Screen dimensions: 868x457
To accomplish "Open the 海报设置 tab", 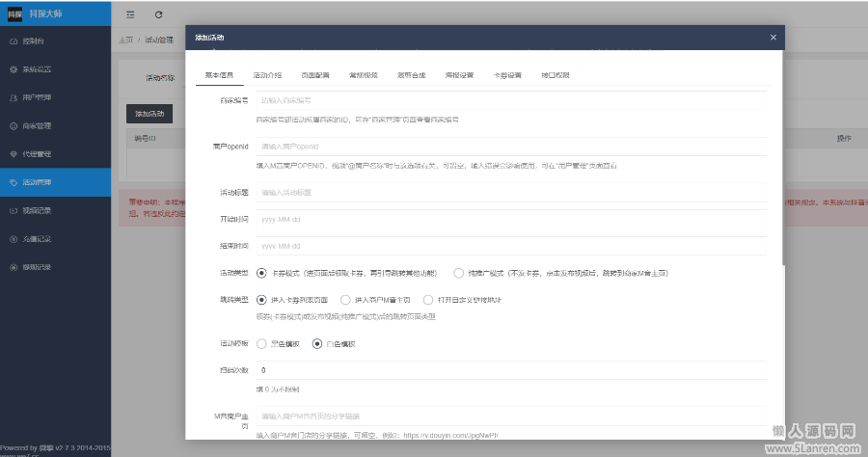I will [459, 74].
